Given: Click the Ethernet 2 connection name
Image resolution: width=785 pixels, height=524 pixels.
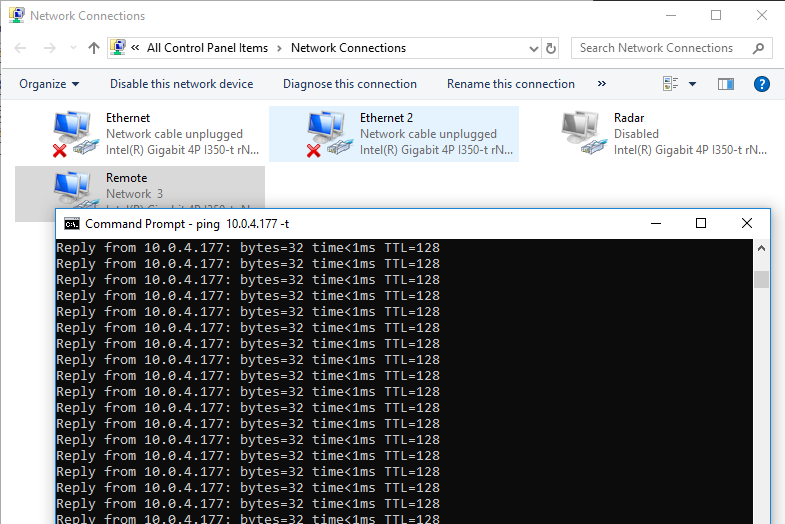Looking at the screenshot, I should click(386, 118).
